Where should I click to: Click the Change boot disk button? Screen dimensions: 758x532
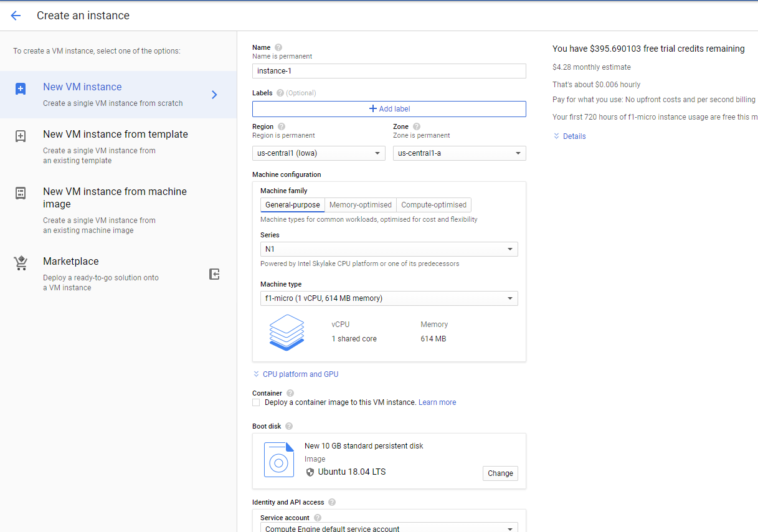pyautogui.click(x=500, y=473)
